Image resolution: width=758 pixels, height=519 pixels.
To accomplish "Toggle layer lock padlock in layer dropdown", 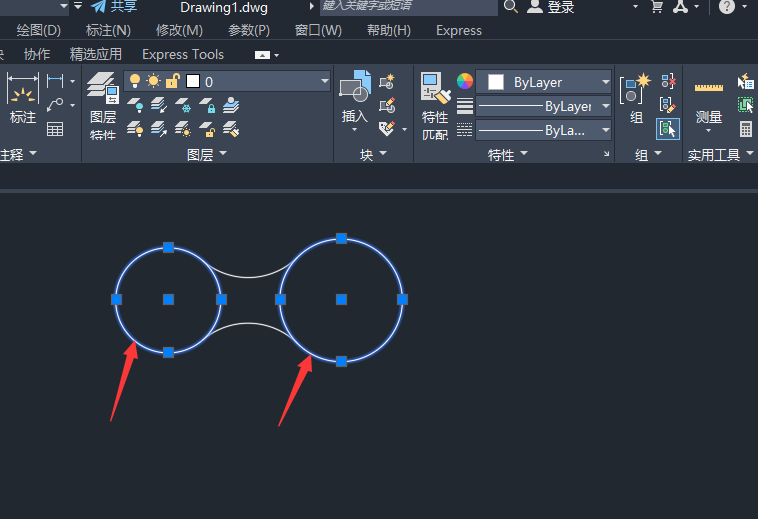I will click(x=172, y=81).
